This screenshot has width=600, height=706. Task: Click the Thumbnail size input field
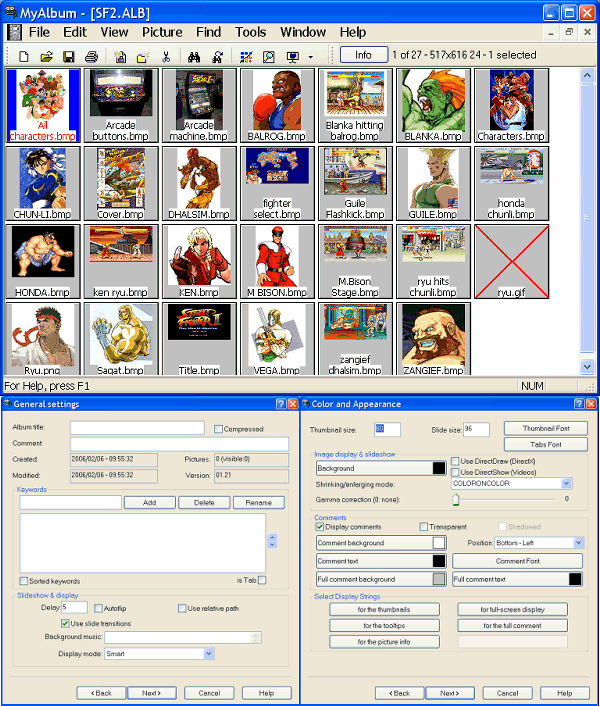point(387,429)
